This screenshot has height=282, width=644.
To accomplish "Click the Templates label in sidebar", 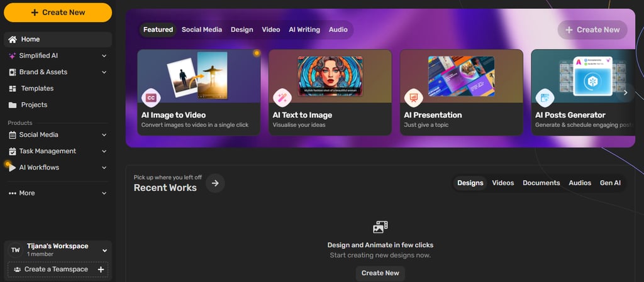I will (37, 89).
